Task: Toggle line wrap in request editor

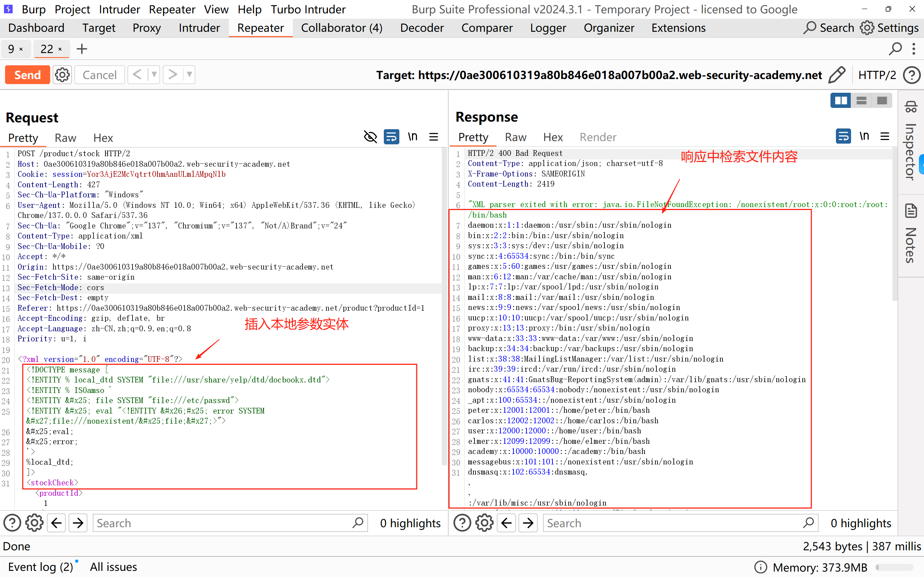Action: click(x=391, y=137)
